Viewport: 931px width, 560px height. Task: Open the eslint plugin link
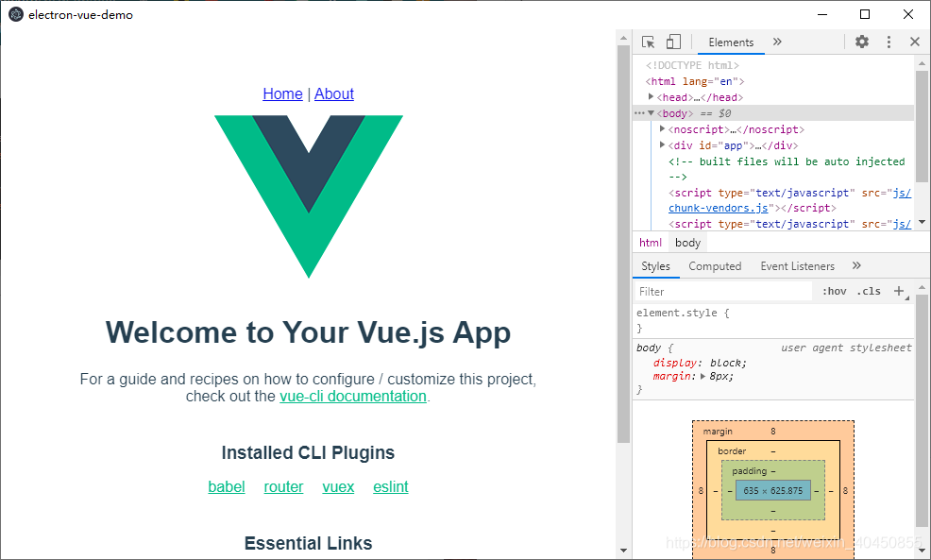click(391, 486)
